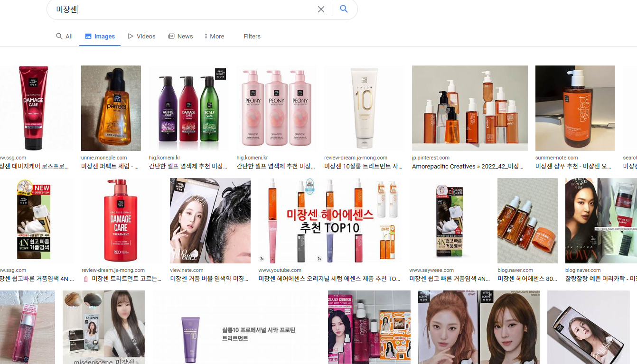Click the hig.komeni.kr link under Peony bottles

click(252, 158)
